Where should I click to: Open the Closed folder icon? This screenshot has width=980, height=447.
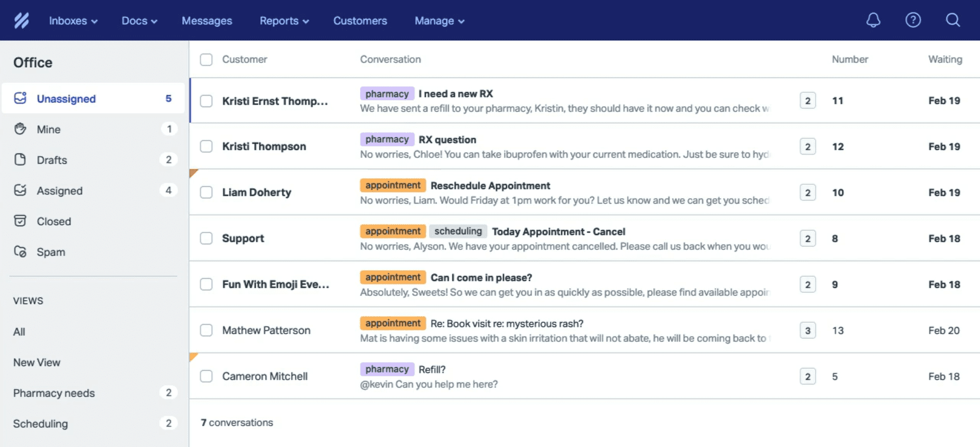click(x=20, y=221)
